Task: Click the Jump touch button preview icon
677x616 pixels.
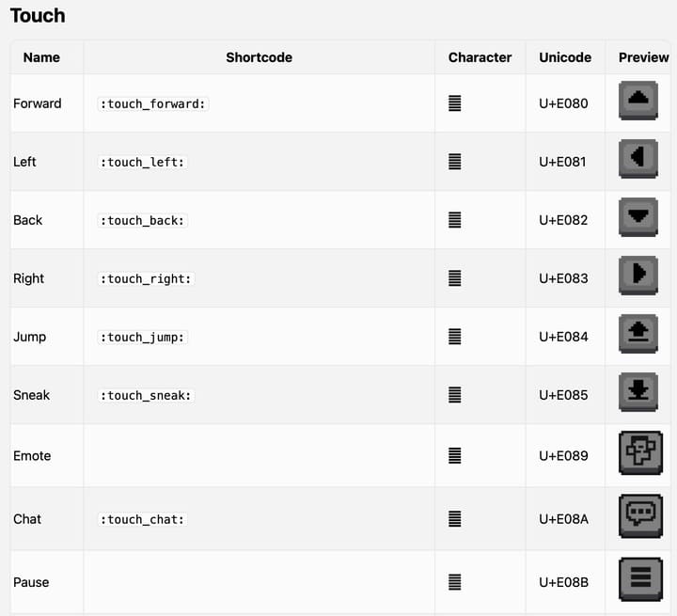Action: [x=638, y=333]
